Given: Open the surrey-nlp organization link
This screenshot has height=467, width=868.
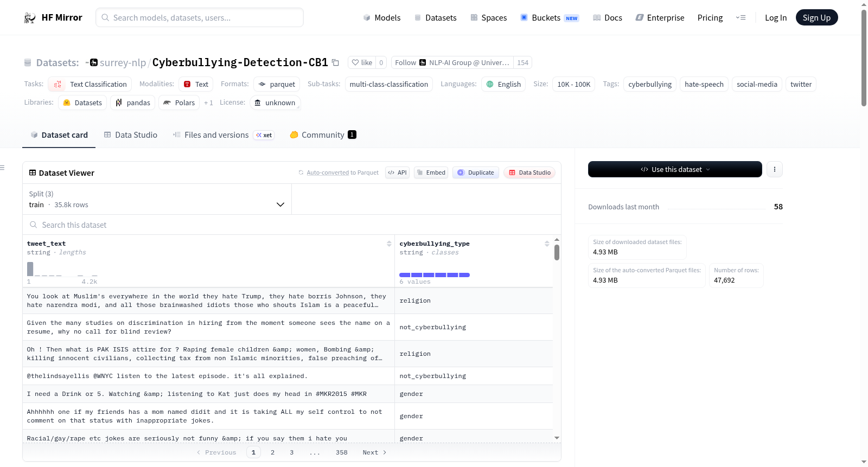Looking at the screenshot, I should click(123, 62).
